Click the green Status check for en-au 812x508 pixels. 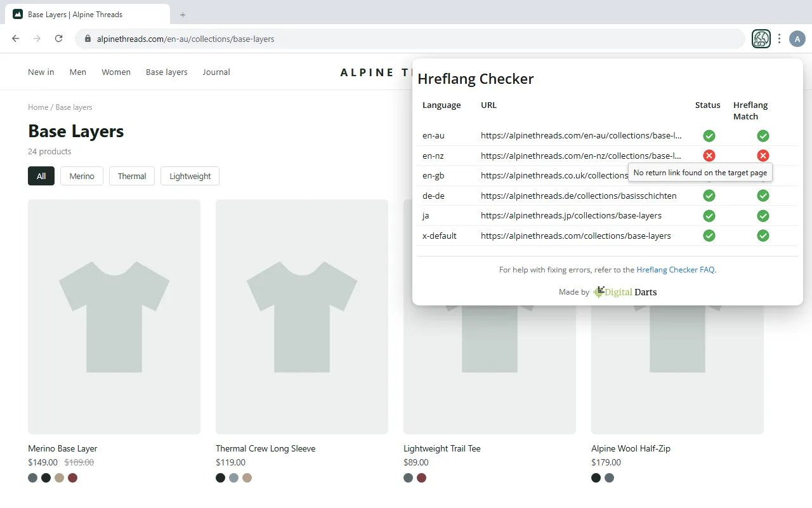[709, 135]
